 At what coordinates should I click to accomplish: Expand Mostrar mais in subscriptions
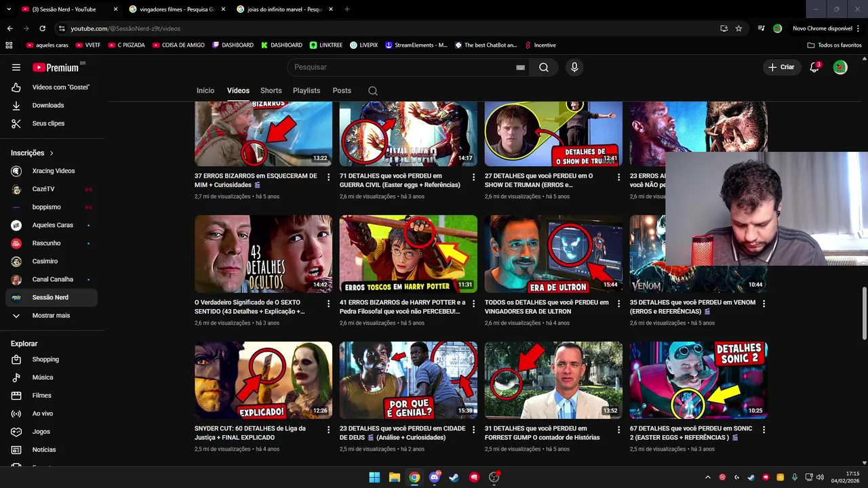(52, 315)
